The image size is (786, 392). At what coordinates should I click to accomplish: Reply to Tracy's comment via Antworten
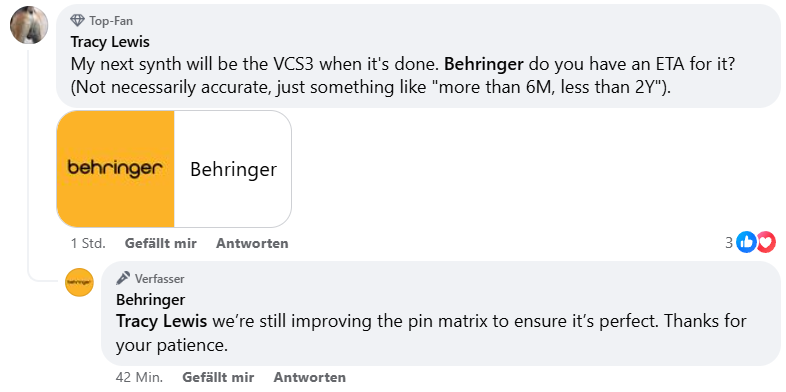point(252,244)
